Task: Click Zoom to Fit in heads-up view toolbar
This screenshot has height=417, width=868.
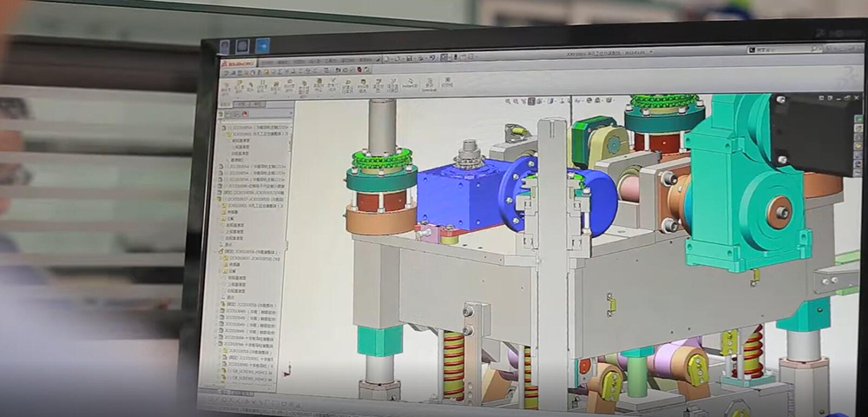Action: tap(508, 102)
